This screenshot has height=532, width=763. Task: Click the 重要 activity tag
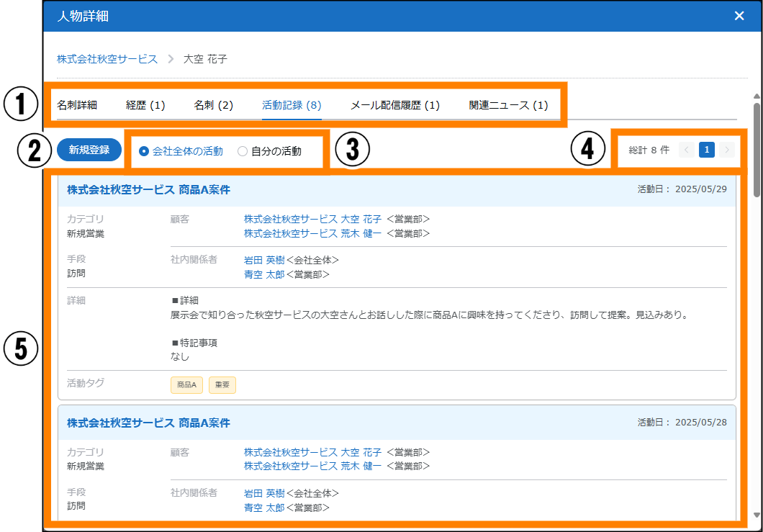click(x=222, y=385)
